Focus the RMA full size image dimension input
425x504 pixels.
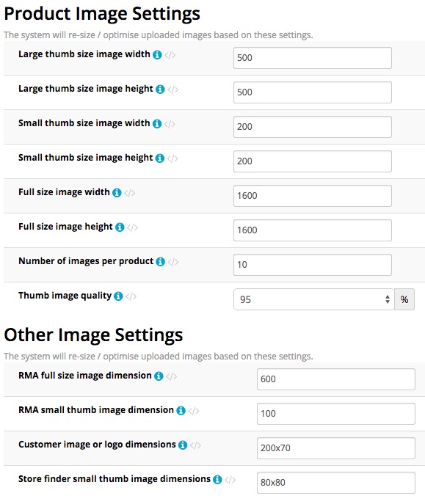click(x=336, y=379)
